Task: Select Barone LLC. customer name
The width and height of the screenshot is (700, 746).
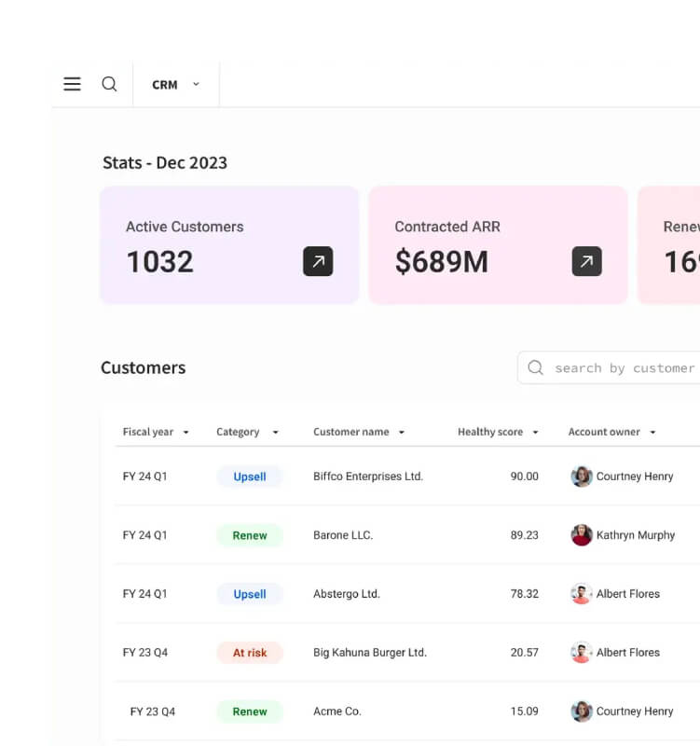Action: (343, 535)
